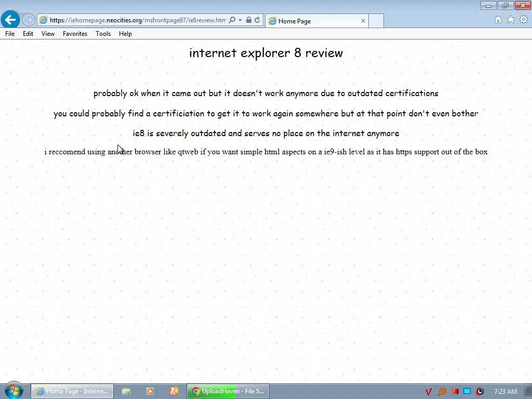532x399 pixels.
Task: Restore down the Internet Explorer window
Action: pos(506,5)
